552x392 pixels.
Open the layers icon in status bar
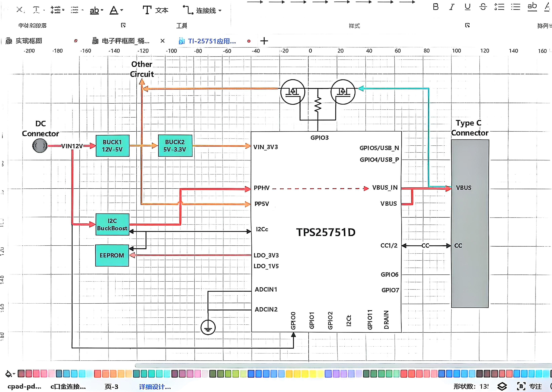pyautogui.click(x=502, y=386)
